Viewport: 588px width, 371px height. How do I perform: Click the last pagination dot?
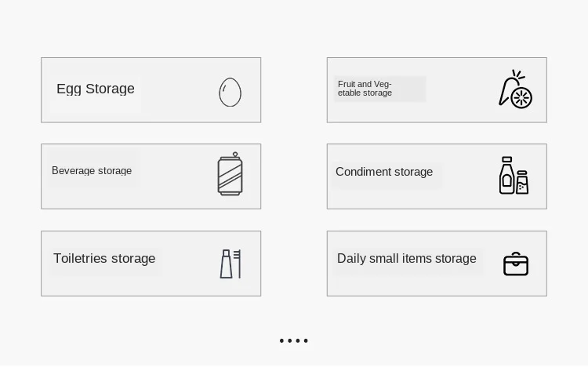[306, 340]
